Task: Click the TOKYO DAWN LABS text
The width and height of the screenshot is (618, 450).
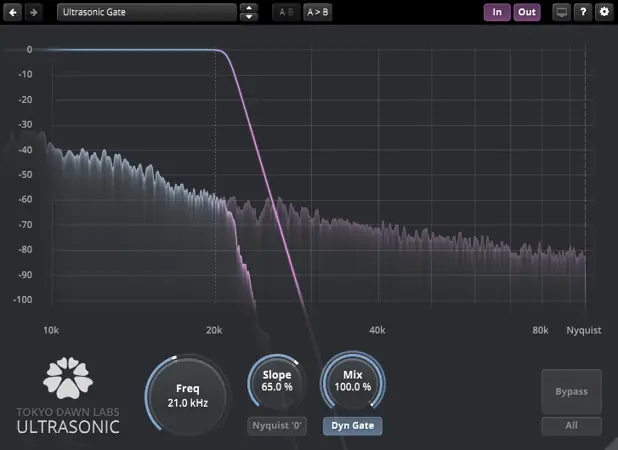Action: (x=68, y=412)
